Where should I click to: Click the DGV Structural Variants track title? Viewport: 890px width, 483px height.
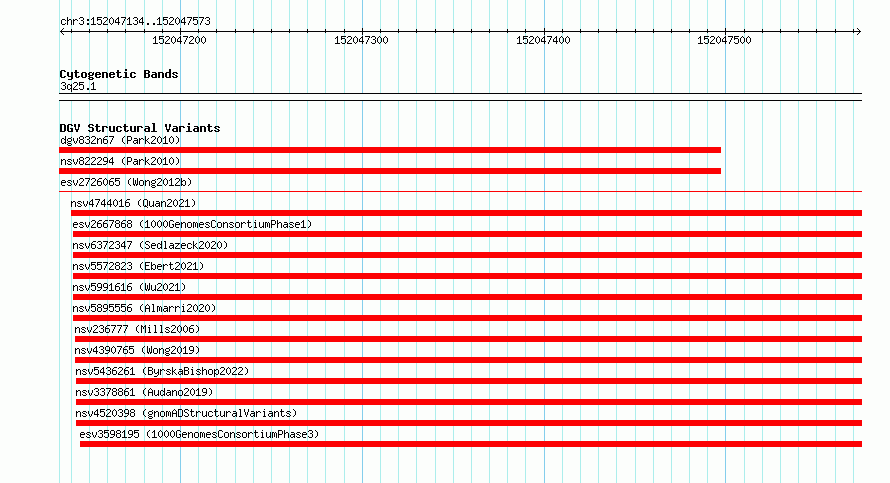(140, 128)
